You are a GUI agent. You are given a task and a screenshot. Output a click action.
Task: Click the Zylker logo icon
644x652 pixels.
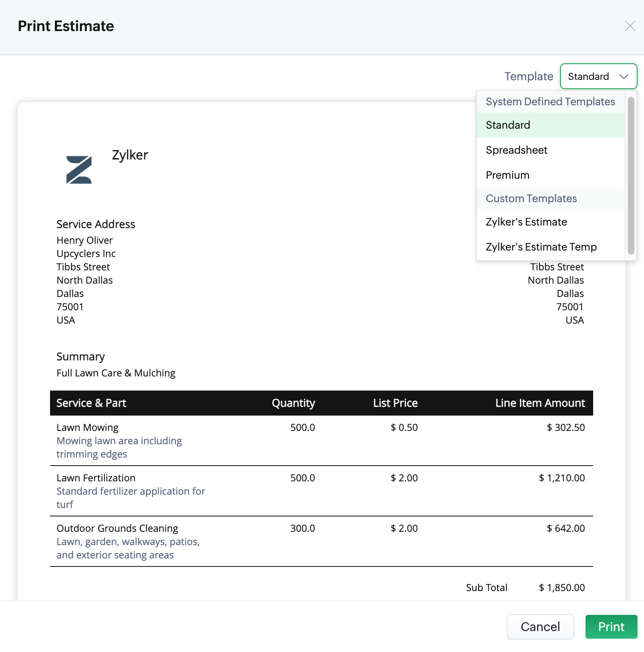click(79, 170)
